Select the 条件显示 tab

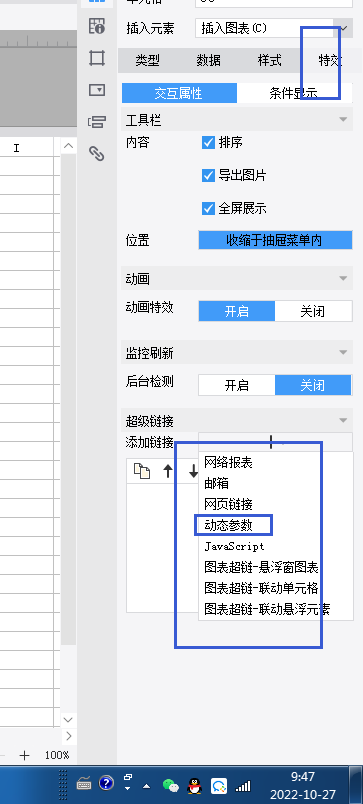294,93
